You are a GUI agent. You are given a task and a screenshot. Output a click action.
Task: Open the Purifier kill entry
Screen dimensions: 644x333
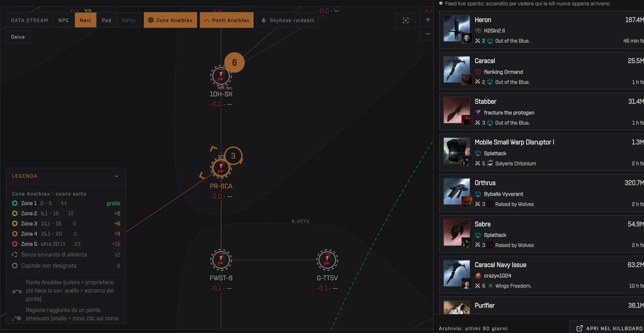click(541, 306)
